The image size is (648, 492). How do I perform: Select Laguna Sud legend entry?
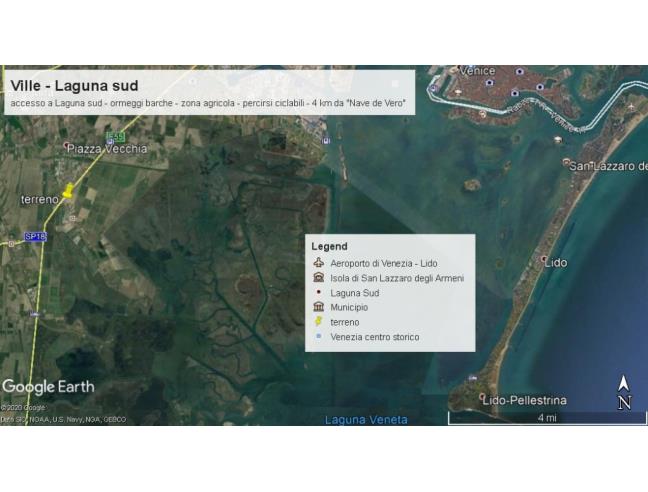point(354,293)
